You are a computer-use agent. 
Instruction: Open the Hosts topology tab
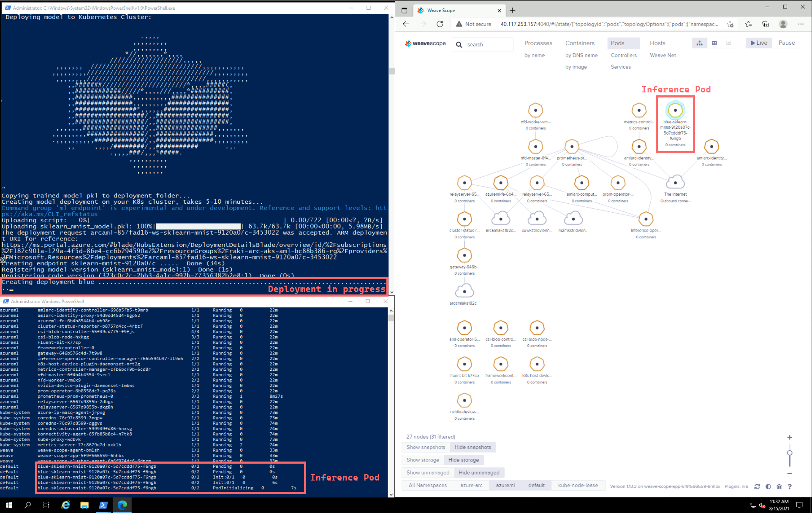[x=657, y=43]
